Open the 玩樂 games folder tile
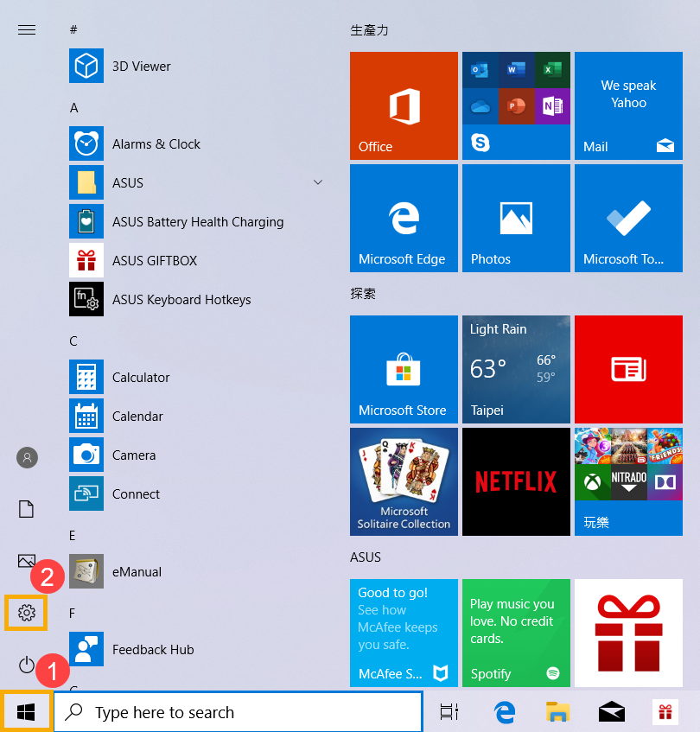This screenshot has height=732, width=700. (x=628, y=481)
